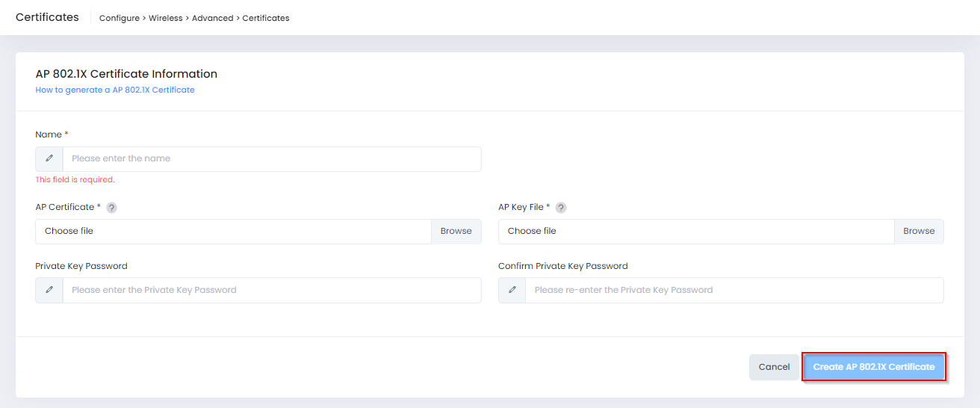This screenshot has height=408, width=980.
Task: Click the Certificates page title
Action: 47,17
